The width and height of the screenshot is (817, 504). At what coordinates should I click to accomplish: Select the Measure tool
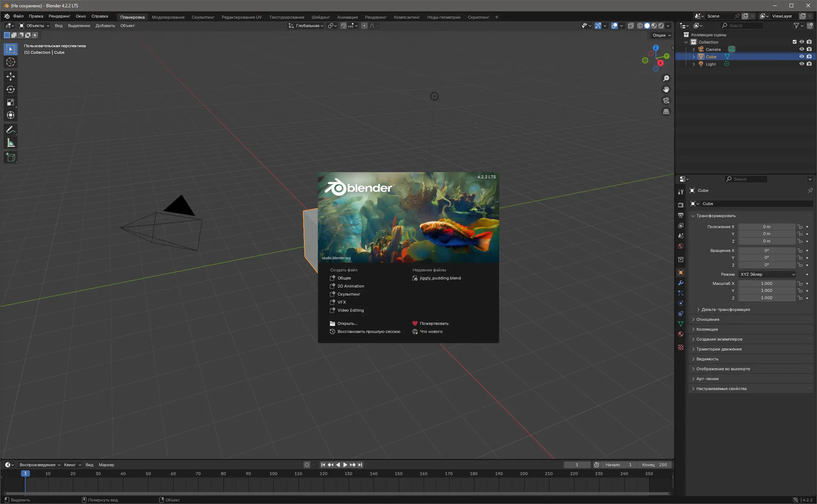pos(11,143)
